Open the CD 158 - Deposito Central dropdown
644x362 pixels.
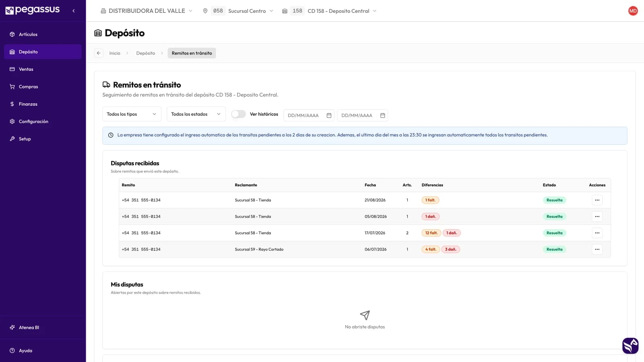(329, 11)
